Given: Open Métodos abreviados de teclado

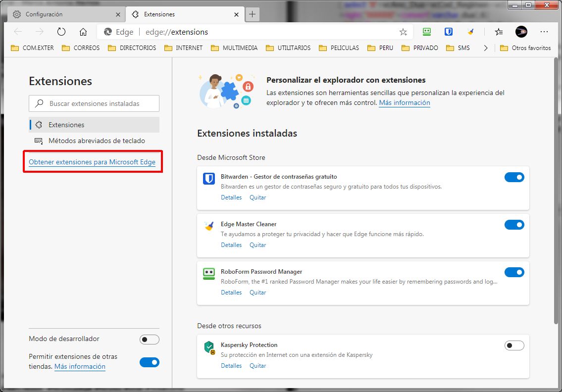Looking at the screenshot, I should click(94, 141).
